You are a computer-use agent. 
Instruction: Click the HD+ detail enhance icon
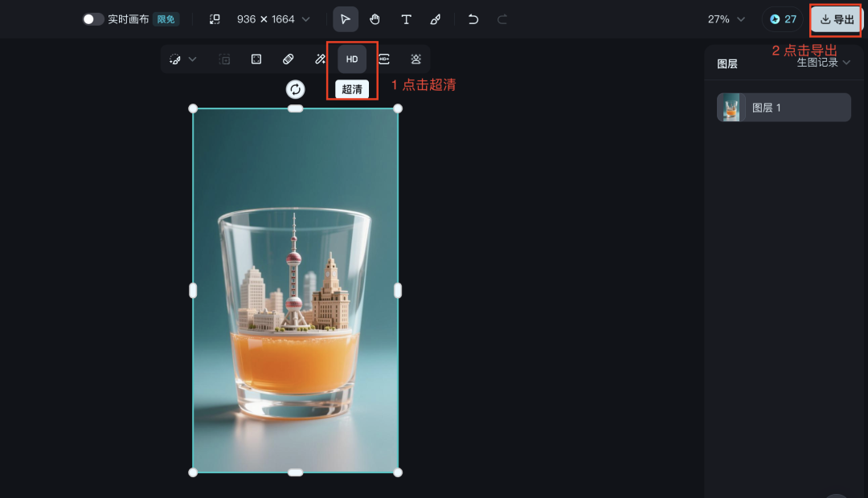coord(384,59)
